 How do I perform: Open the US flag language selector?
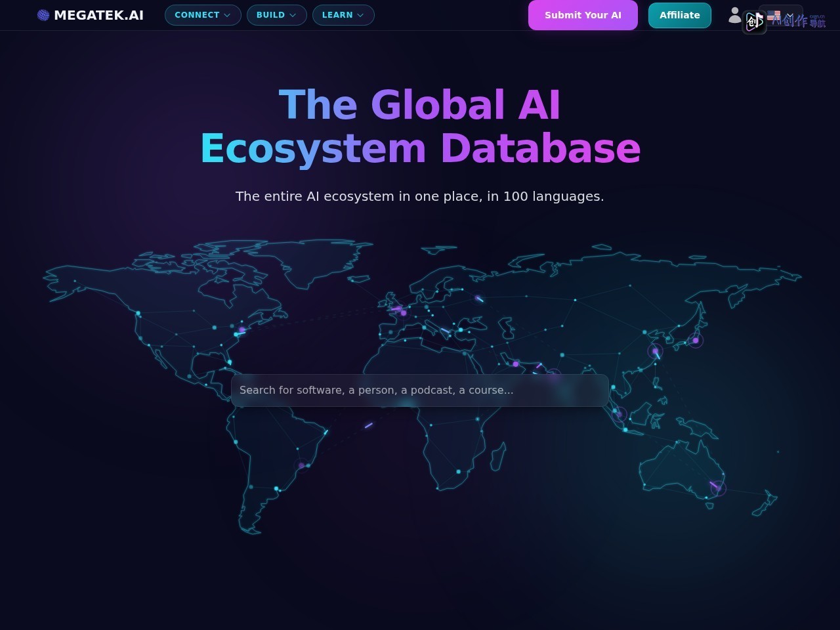tap(780, 16)
